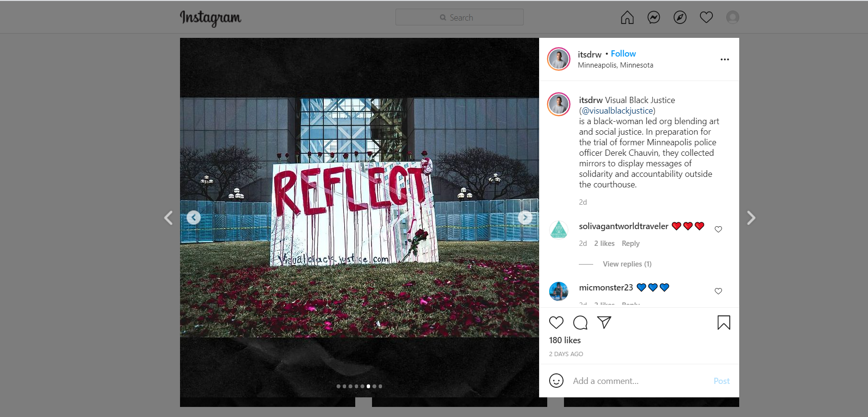Click the comment speech bubble icon
Screen dimensions: 868x417
[580, 323]
